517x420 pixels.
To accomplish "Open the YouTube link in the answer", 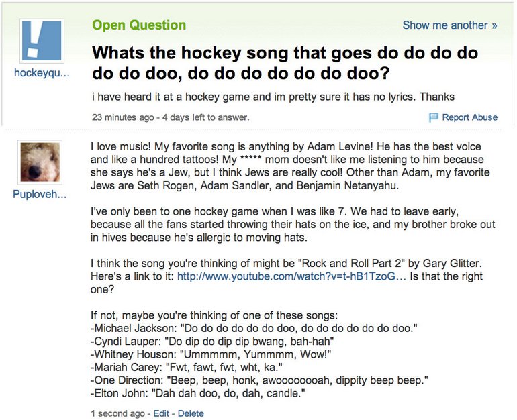I will coord(289,277).
